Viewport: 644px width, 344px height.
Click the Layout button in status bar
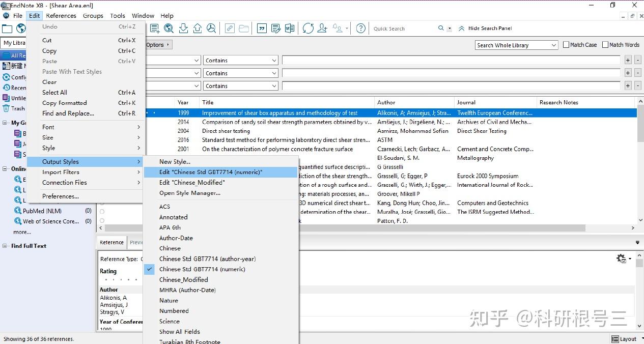coord(624,339)
